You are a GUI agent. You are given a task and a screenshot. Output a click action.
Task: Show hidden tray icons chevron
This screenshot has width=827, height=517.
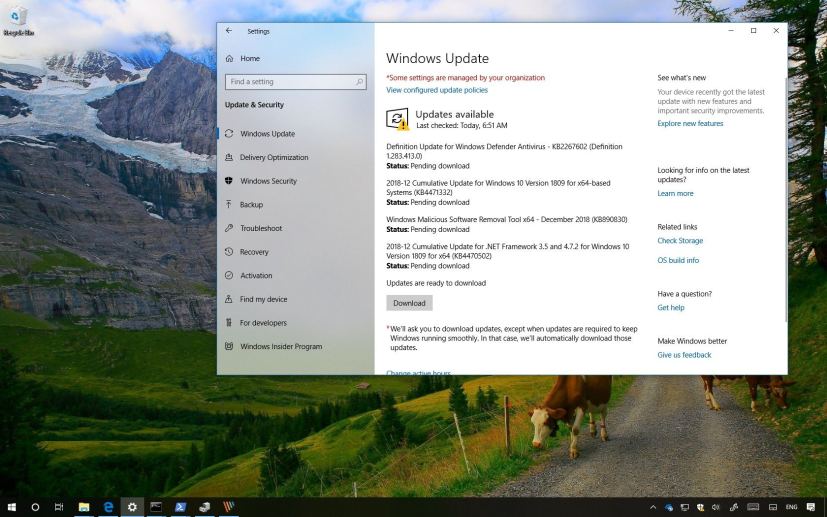(x=653, y=508)
